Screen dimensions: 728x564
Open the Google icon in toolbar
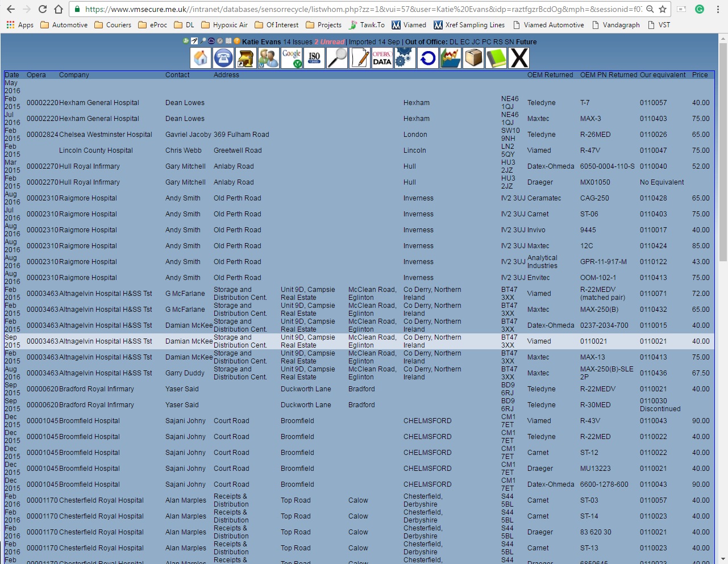[292, 58]
